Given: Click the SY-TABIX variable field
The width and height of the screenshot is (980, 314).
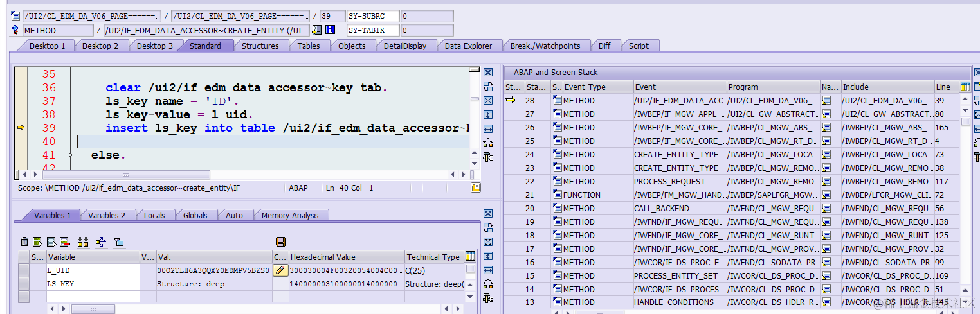Looking at the screenshot, I should tap(373, 30).
